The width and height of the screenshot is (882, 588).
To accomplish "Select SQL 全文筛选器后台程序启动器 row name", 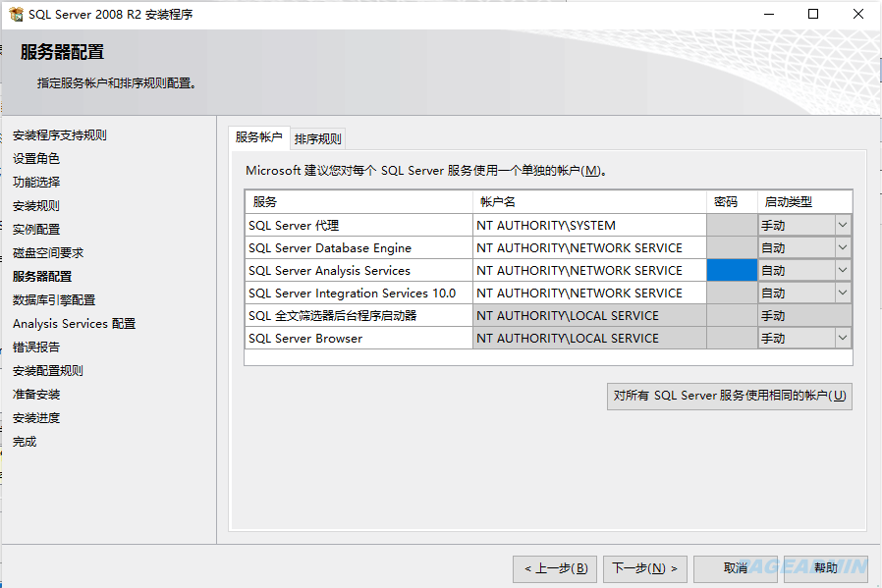I will click(358, 316).
